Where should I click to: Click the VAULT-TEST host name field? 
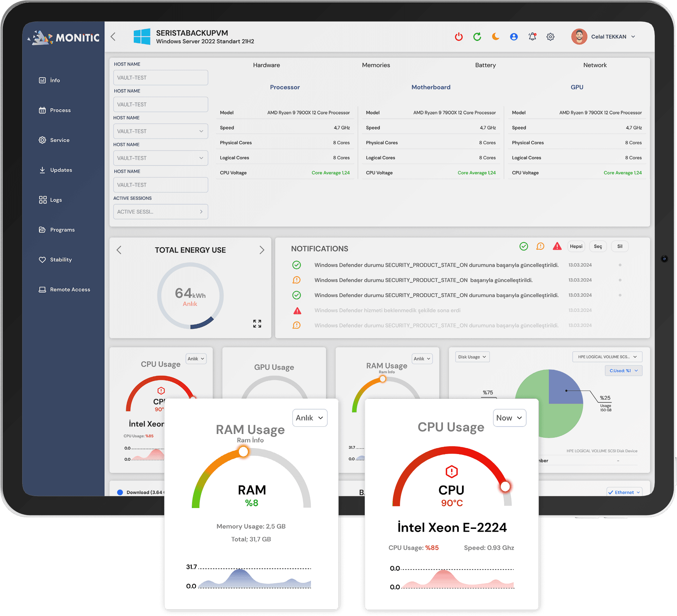point(161,77)
